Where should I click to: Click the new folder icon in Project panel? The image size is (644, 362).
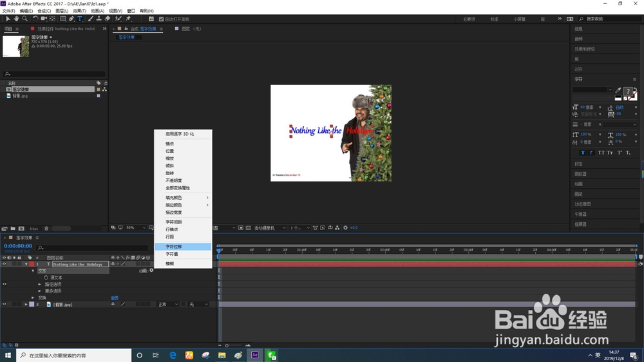[13, 229]
